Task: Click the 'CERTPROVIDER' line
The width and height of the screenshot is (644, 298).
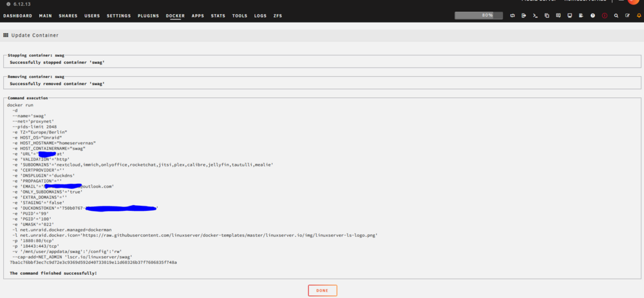Action: click(39, 170)
